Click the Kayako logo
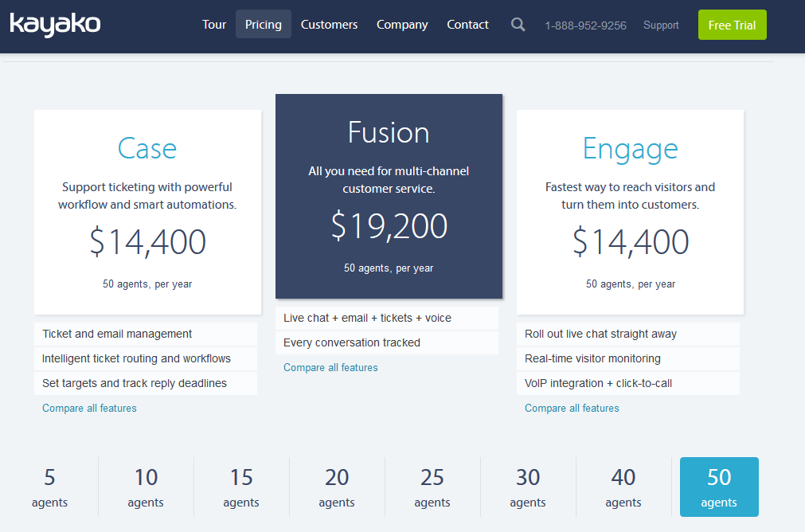Viewport: 805px width, 532px height. coord(55,24)
